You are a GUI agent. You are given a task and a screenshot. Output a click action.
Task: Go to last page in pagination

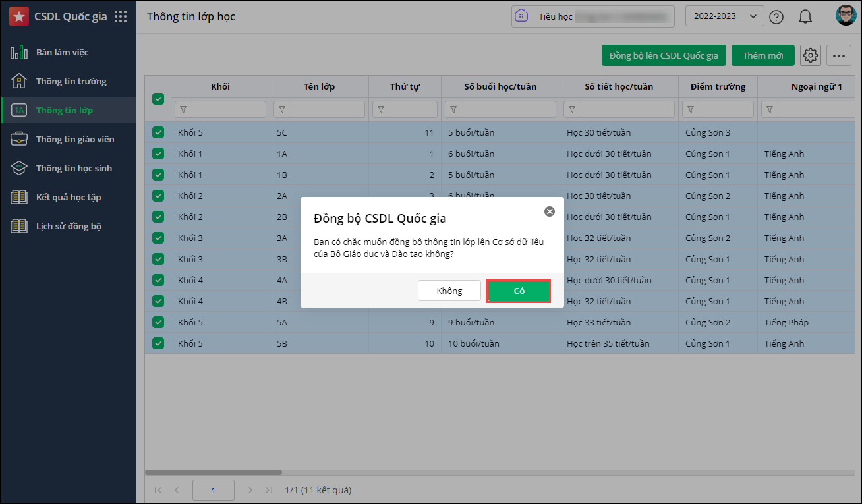(x=269, y=490)
